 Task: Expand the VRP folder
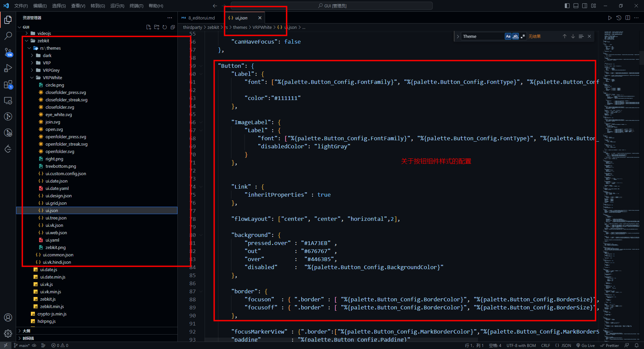point(32,63)
